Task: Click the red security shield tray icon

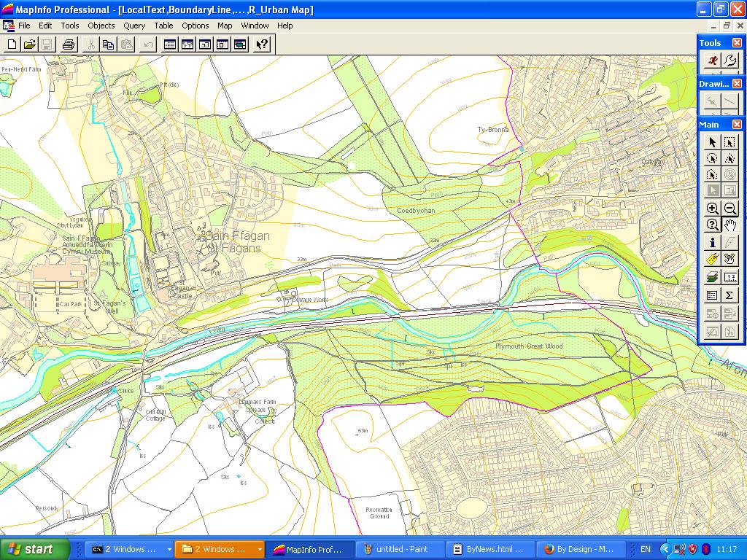Action: click(x=693, y=550)
